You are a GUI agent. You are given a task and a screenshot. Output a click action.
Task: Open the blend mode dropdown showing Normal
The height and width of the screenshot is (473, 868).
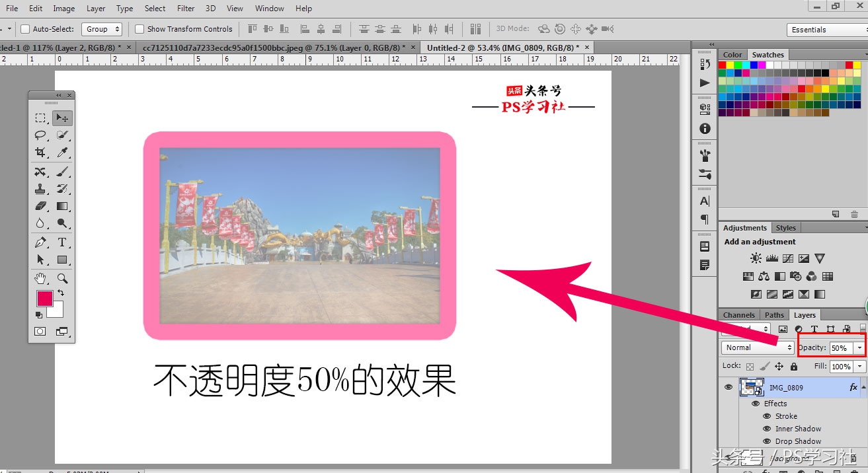(x=757, y=347)
